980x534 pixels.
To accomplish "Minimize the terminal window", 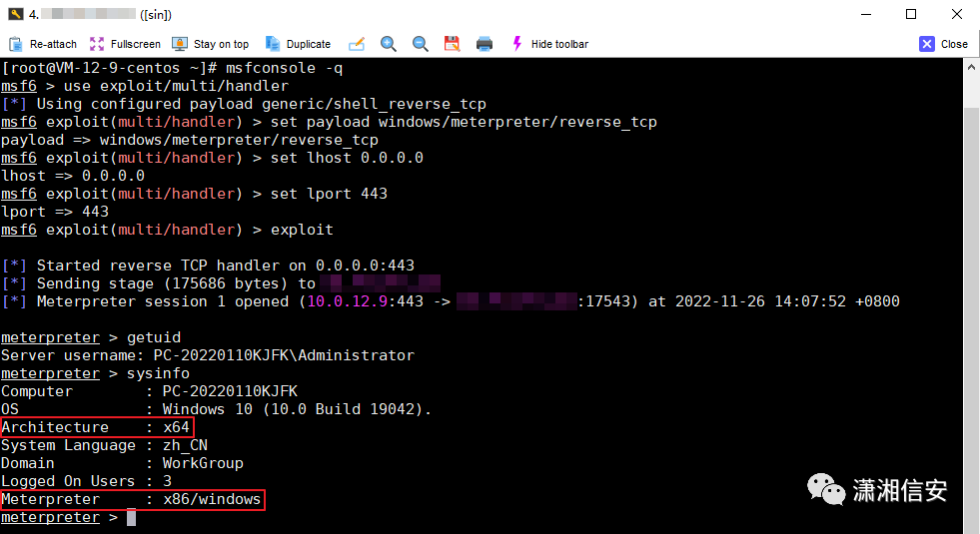I will tap(866, 14).
